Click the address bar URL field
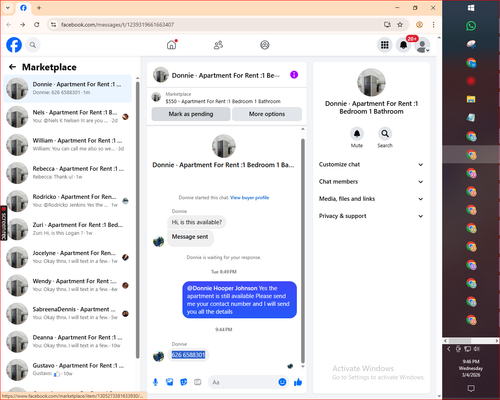Image resolution: width=500 pixels, height=400 pixels. (x=220, y=25)
